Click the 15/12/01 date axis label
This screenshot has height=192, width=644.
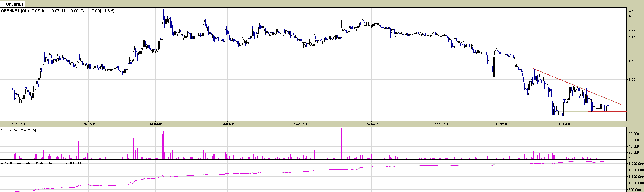tap(502, 124)
